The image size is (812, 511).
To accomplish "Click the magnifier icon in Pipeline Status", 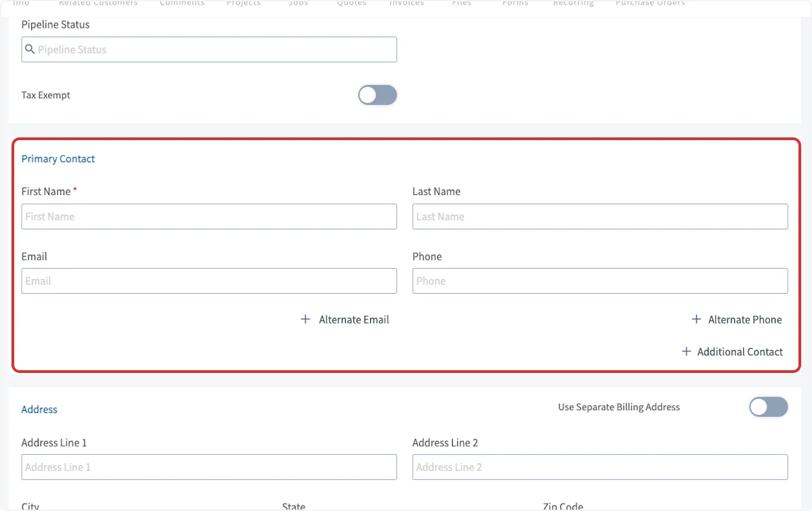I will pos(30,49).
